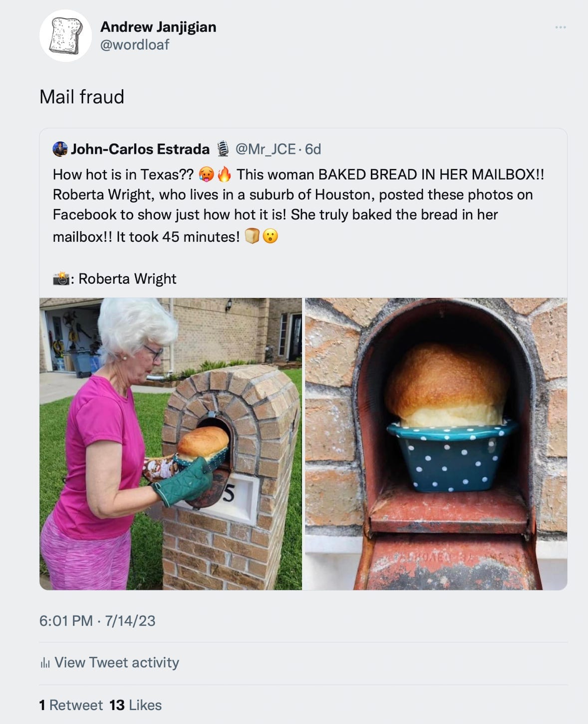Viewport: 588px width, 724px height.
Task: Click the hot face emoji in quoted tweet
Action: click(206, 174)
